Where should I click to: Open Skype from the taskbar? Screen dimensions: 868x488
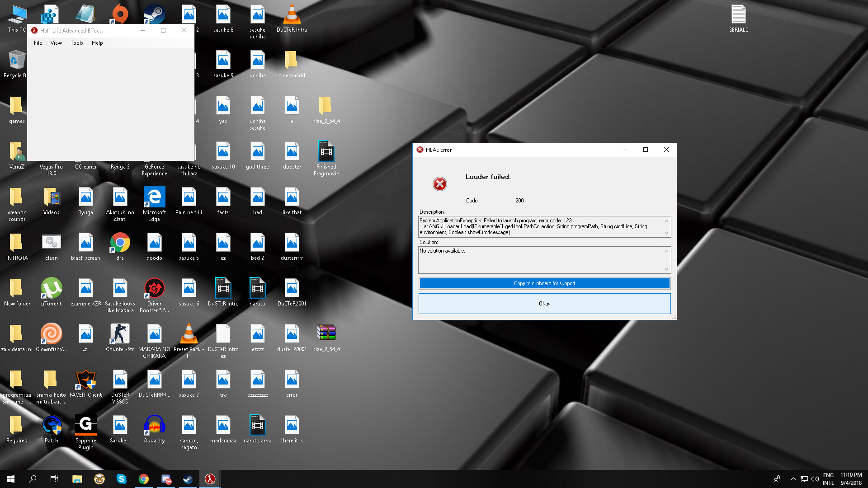point(122,479)
